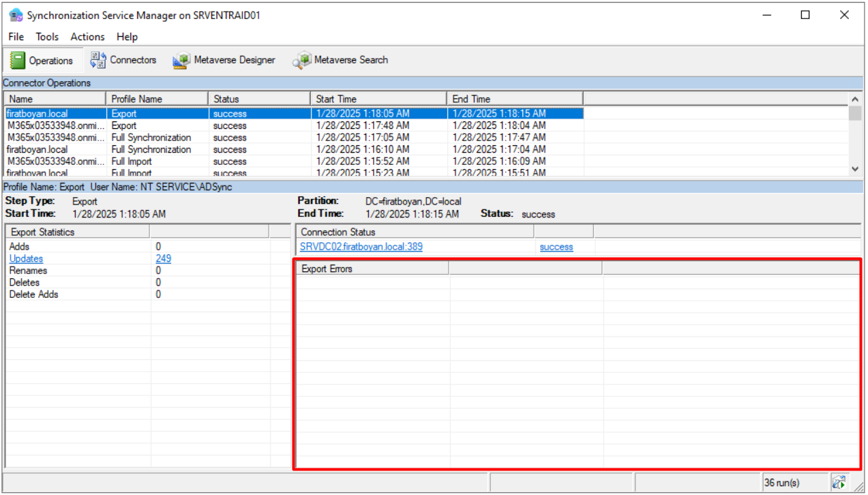868x495 pixels.
Task: Click the Export Errors column header
Action: coord(372,269)
